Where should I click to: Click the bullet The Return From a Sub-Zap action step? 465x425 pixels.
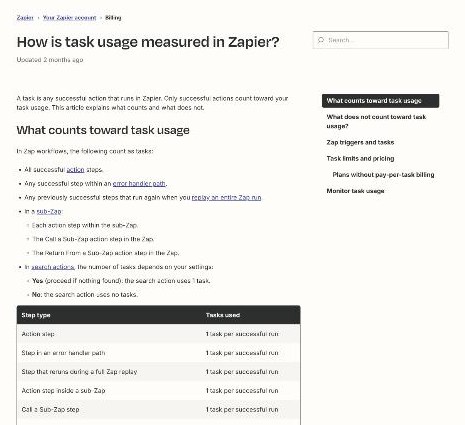[x=106, y=253]
